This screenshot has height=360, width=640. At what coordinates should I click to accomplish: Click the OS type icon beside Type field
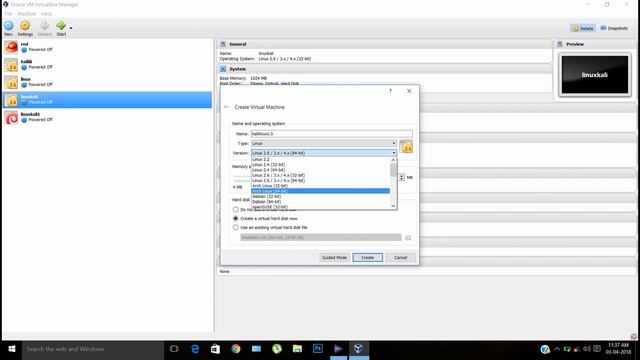tap(406, 147)
